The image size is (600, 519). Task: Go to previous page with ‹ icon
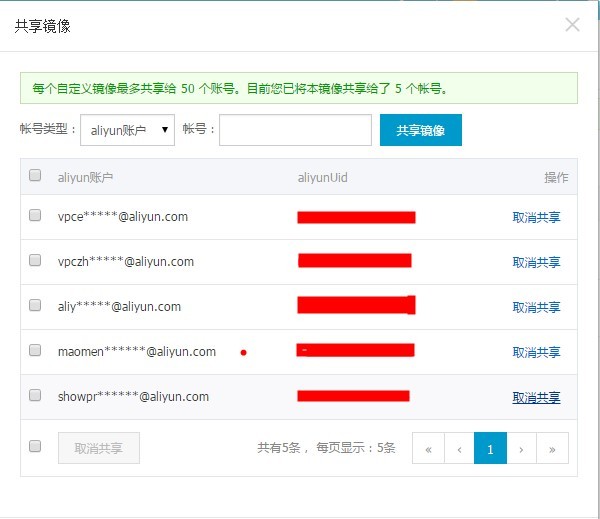tap(459, 449)
